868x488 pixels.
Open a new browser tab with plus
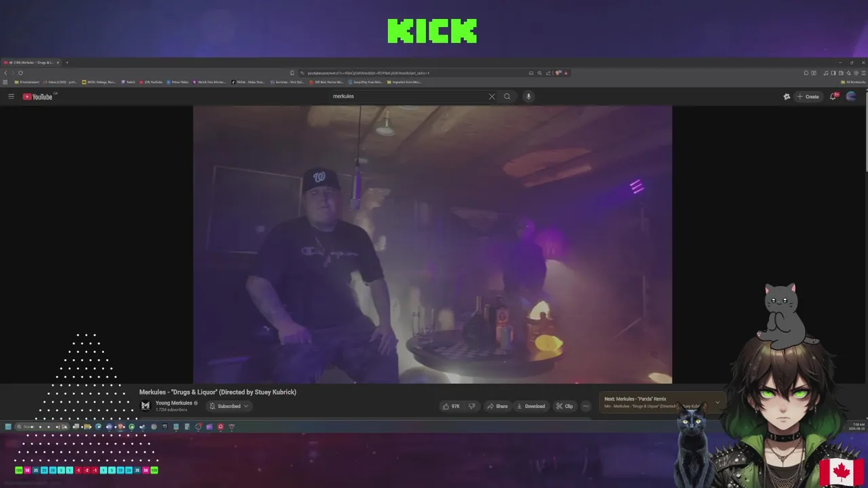click(67, 62)
